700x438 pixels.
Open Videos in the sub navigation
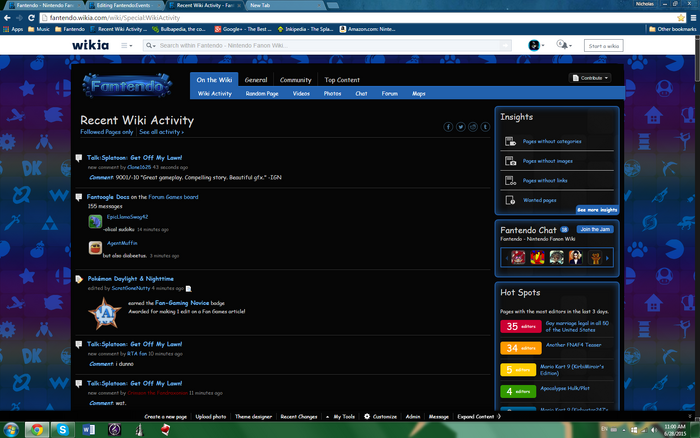click(x=301, y=94)
